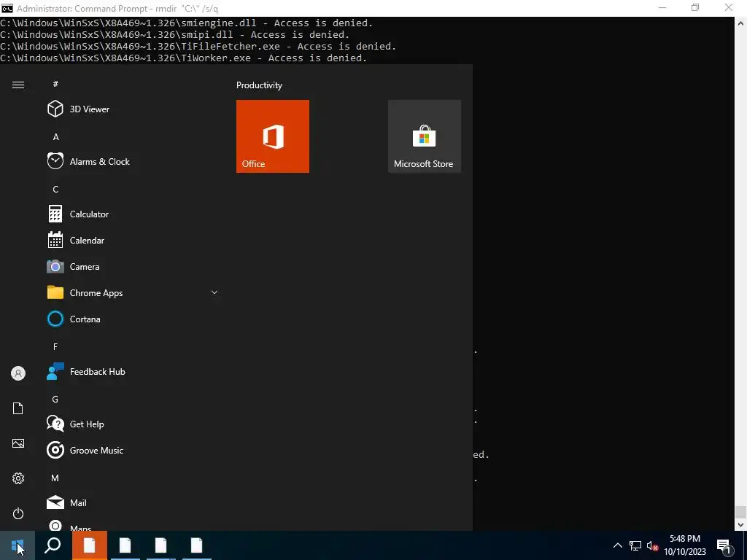This screenshot has height=560, width=747.
Task: Click the smipi.dll access denied line
Action: coord(175,35)
